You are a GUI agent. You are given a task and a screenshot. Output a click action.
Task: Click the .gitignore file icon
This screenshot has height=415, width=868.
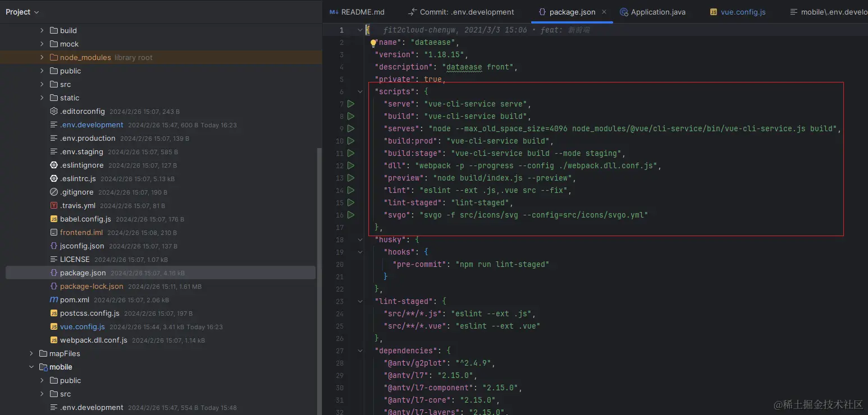pyautogui.click(x=54, y=192)
